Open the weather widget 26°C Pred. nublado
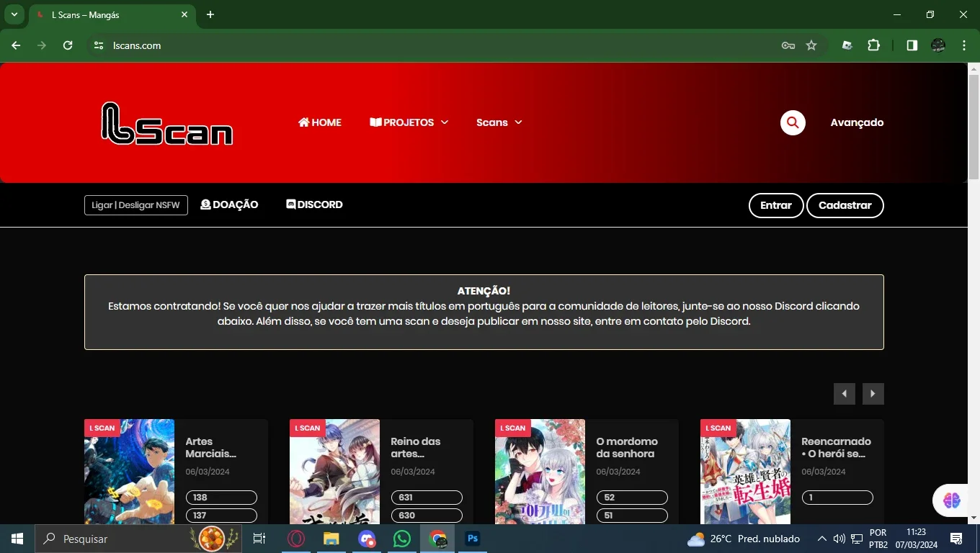 [744, 539]
